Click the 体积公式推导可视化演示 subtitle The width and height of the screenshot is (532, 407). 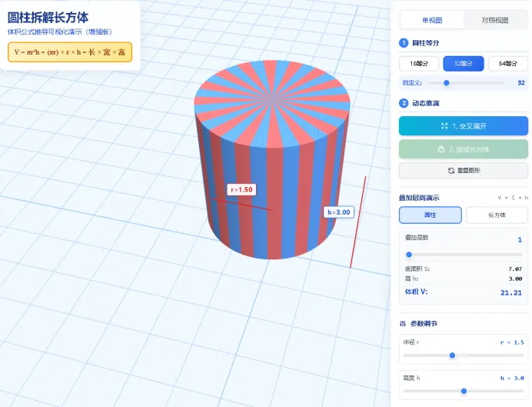coord(60,32)
